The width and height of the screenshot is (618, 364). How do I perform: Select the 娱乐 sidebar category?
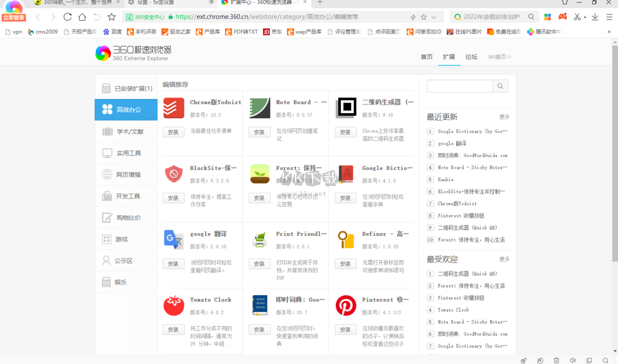[126, 282]
